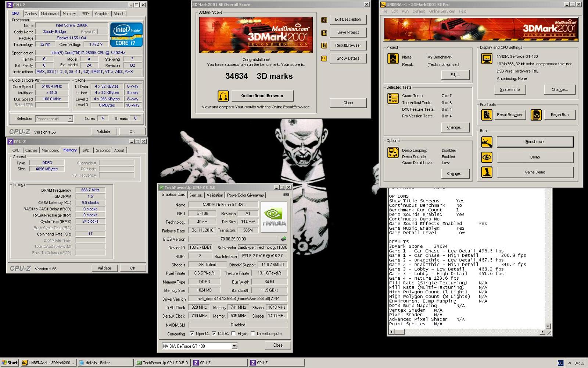Click the Demo eye icon
Image resolution: width=588 pixels, height=368 pixels.
pos(487,157)
